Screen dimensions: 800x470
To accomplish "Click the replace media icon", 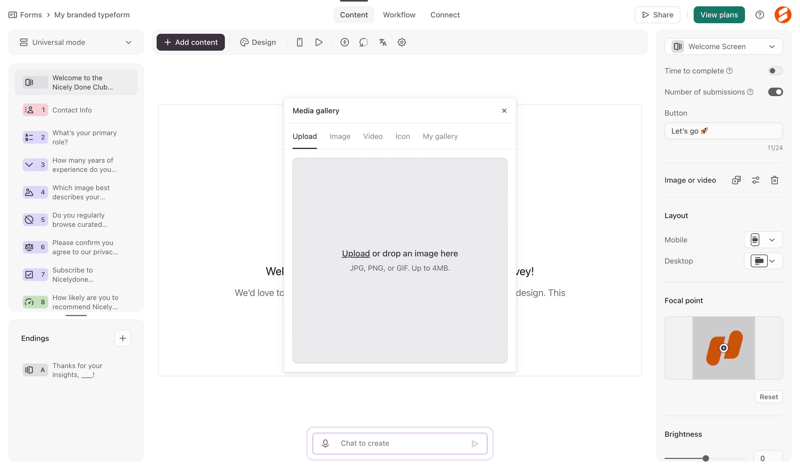I will click(x=736, y=180).
